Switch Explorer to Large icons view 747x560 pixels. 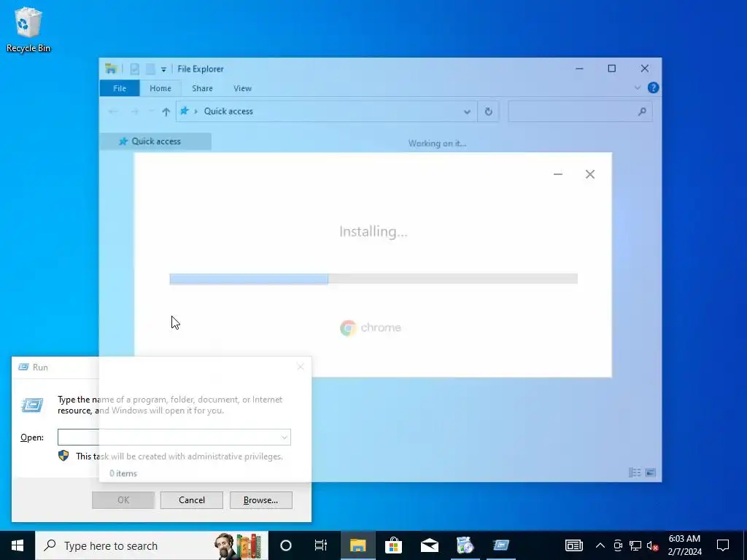650,472
